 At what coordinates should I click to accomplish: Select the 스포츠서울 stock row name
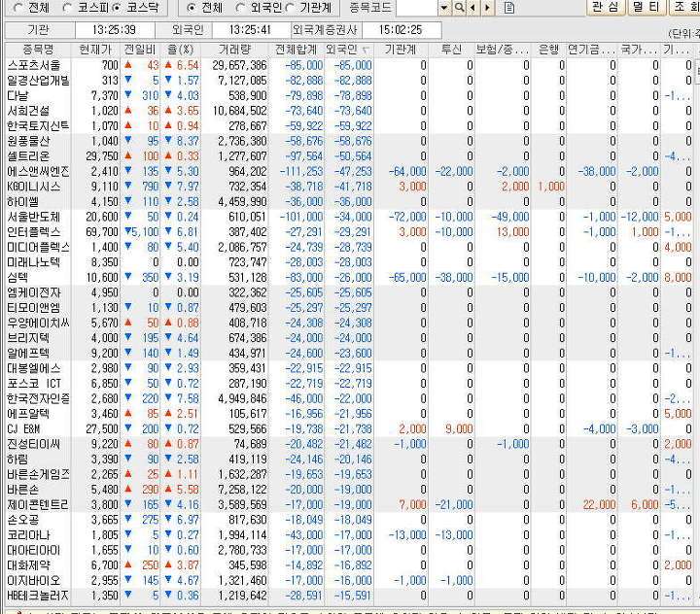tap(34, 65)
